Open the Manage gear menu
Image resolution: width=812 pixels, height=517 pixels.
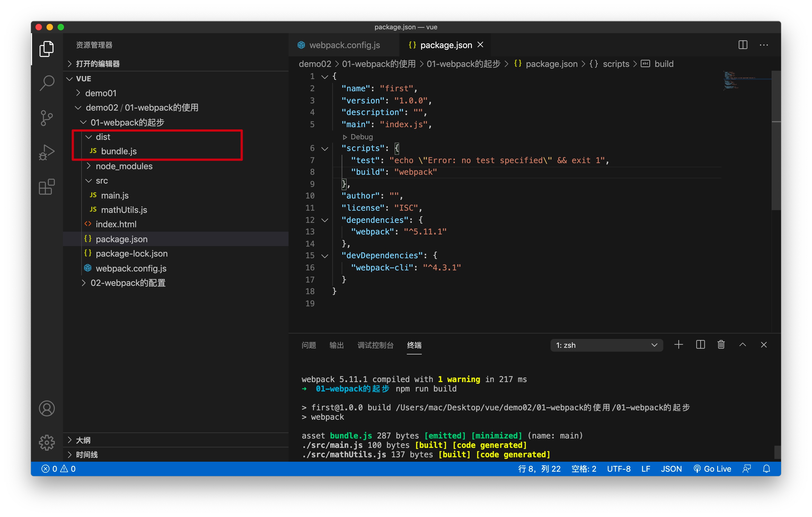(47, 442)
